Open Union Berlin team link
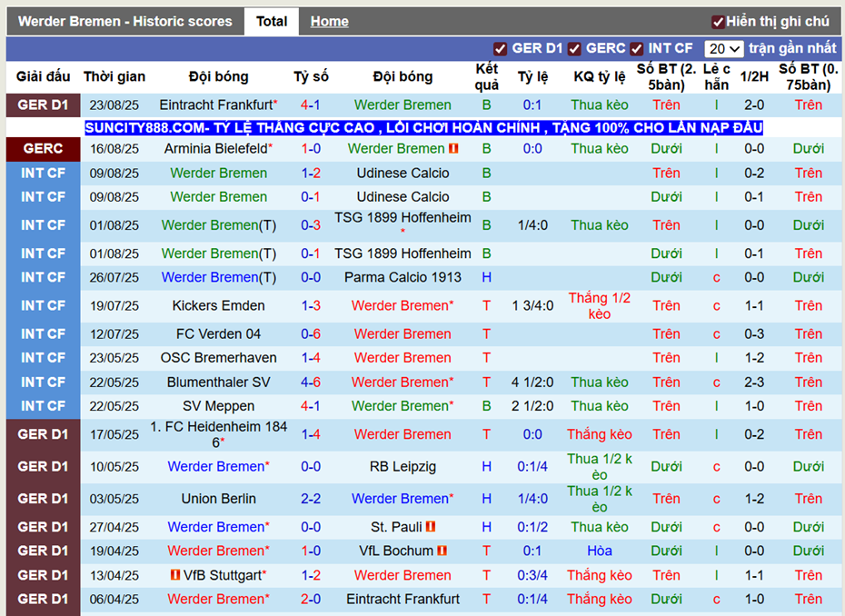 tap(218, 499)
